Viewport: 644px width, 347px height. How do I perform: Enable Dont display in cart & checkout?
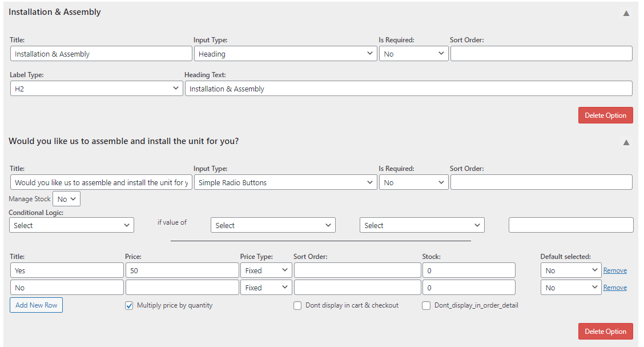tap(297, 305)
